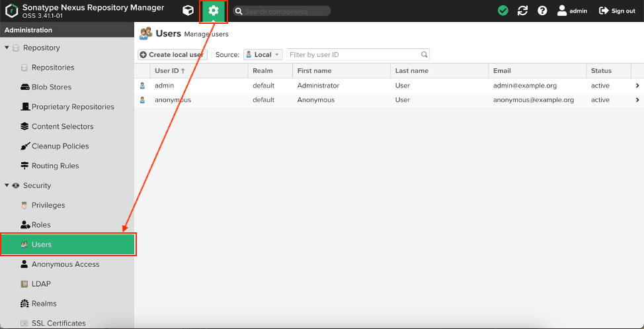
Task: Open Blob Stores in the sidebar
Action: (52, 87)
